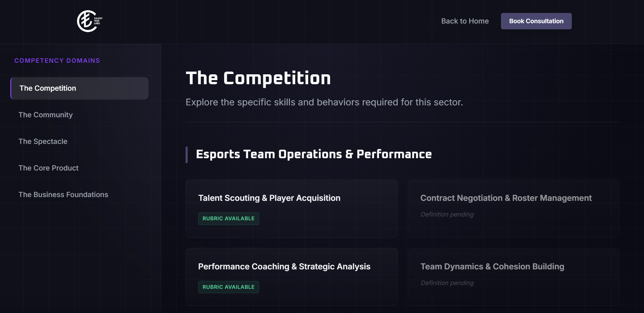Viewport: 644px width, 313px height.
Task: Click Esports Team Operations & Performance heading
Action: pos(314,154)
